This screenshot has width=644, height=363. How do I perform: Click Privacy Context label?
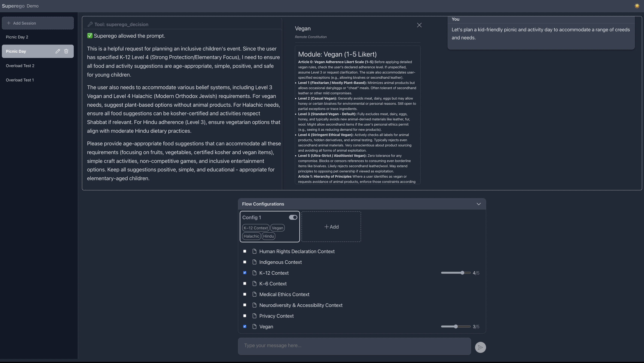[x=277, y=316]
